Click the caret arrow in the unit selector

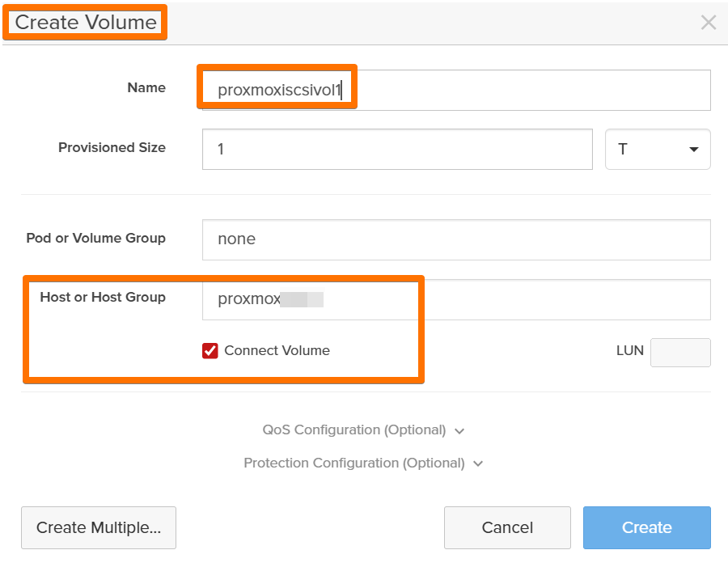click(693, 150)
